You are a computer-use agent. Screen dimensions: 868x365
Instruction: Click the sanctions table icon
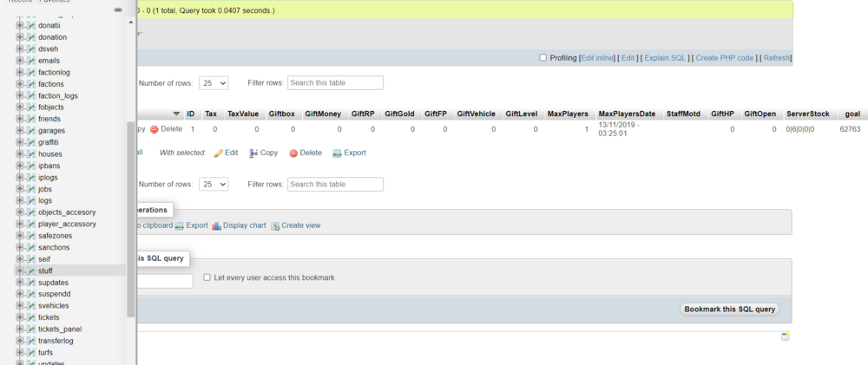tap(31, 247)
